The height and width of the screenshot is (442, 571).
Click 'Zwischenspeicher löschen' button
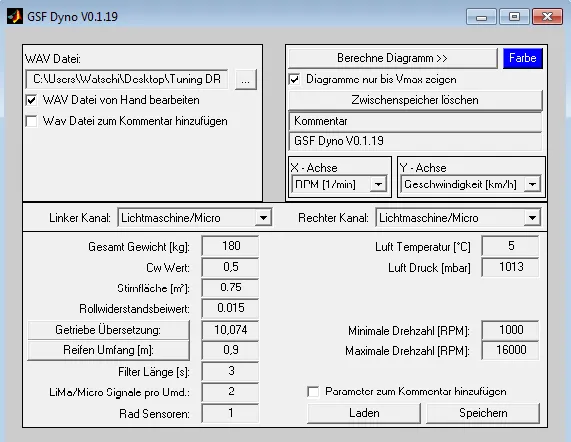pyautogui.click(x=415, y=100)
